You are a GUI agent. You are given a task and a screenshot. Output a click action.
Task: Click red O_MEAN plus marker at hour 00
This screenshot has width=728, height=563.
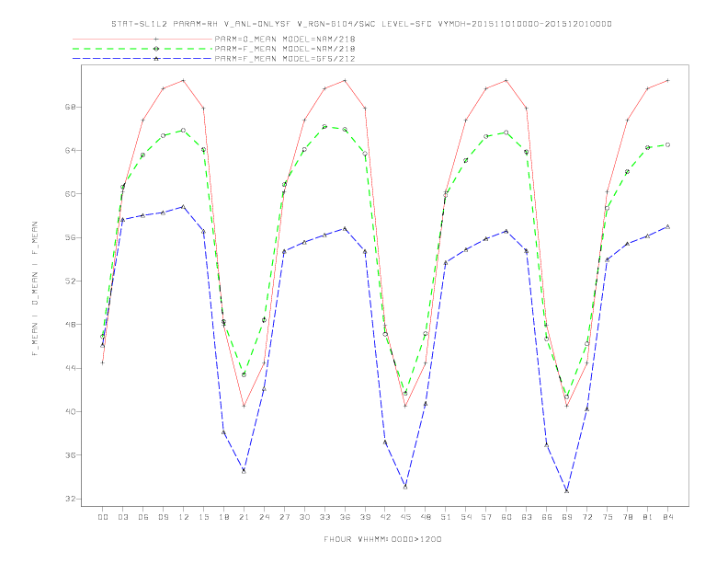click(103, 362)
